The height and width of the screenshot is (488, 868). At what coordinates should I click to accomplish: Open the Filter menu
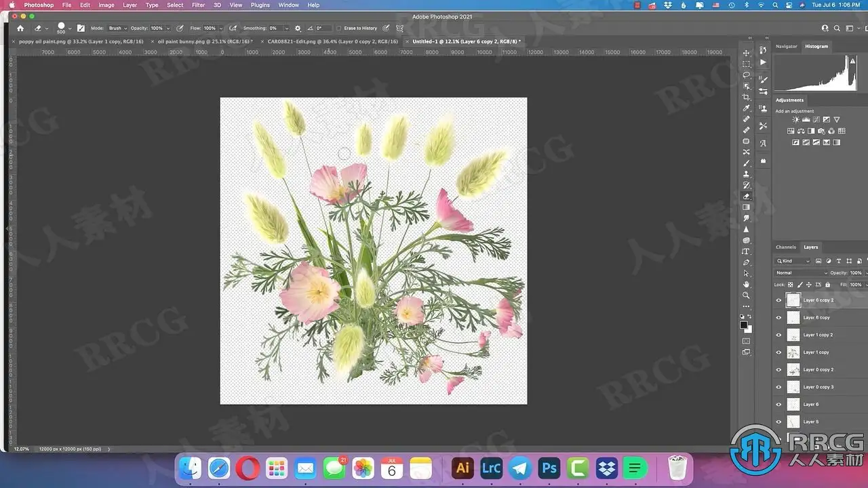click(198, 5)
